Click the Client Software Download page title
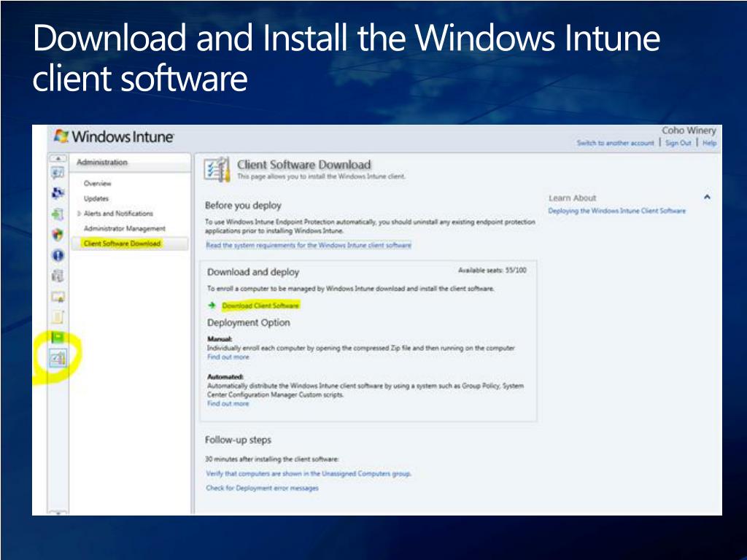747x560 pixels. coord(304,165)
